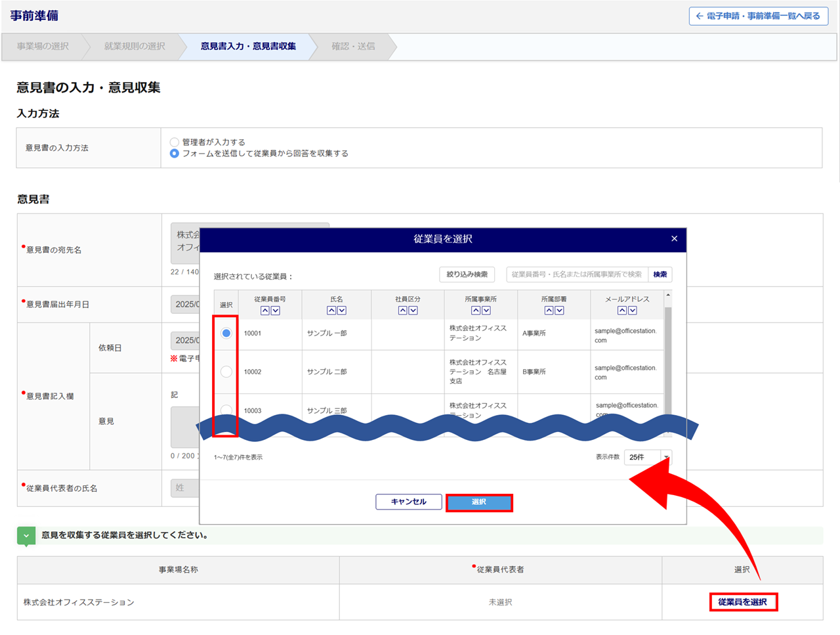The width and height of the screenshot is (840, 635).
Task: Sort 所属部署 column descending
Action: tap(560, 311)
